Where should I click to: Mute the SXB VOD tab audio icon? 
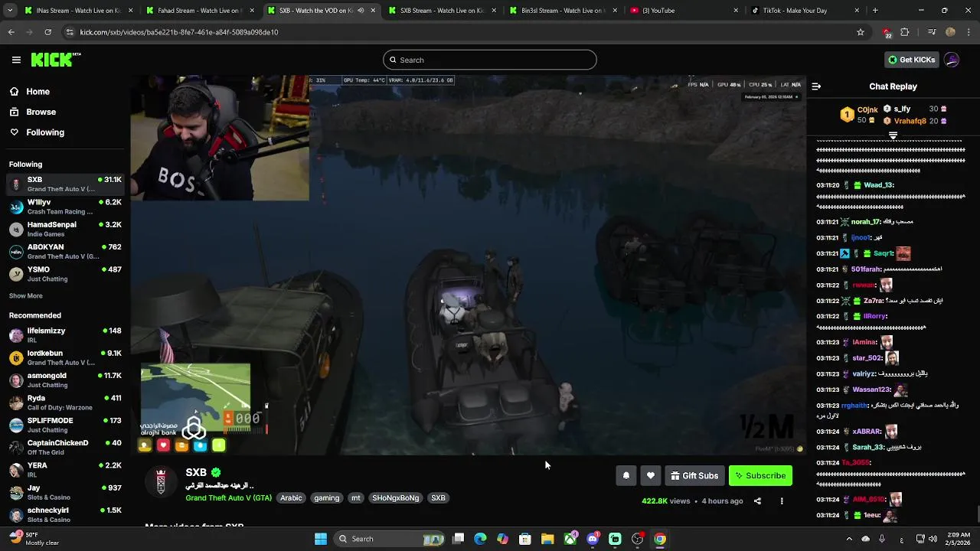[x=361, y=11]
